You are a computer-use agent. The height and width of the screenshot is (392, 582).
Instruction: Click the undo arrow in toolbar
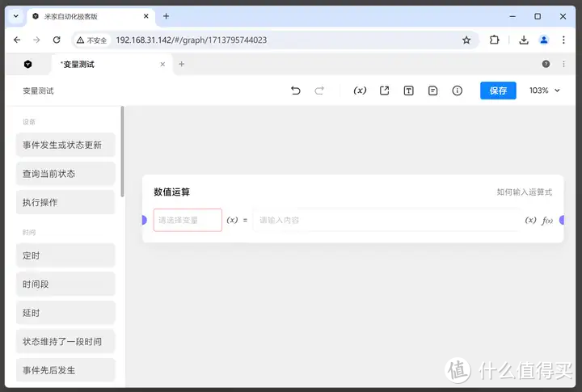(x=296, y=91)
